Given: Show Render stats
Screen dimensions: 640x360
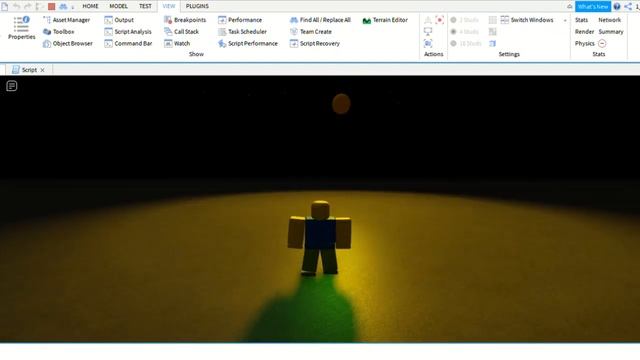Looking at the screenshot, I should 584,31.
